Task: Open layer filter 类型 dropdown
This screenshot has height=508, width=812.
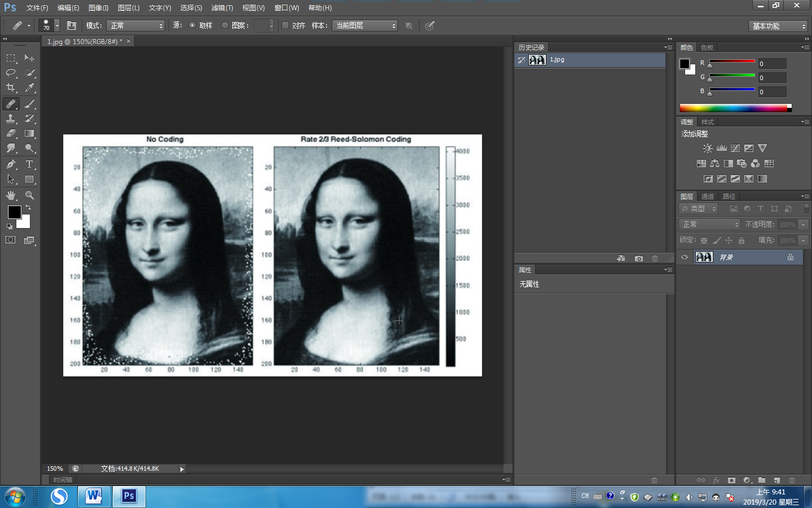Action: (x=699, y=208)
